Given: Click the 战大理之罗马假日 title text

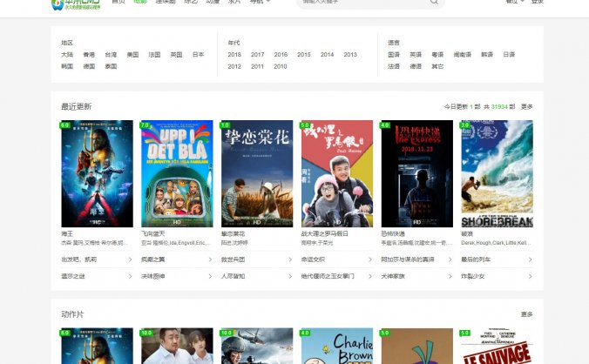Looking at the screenshot, I should coord(324,233).
